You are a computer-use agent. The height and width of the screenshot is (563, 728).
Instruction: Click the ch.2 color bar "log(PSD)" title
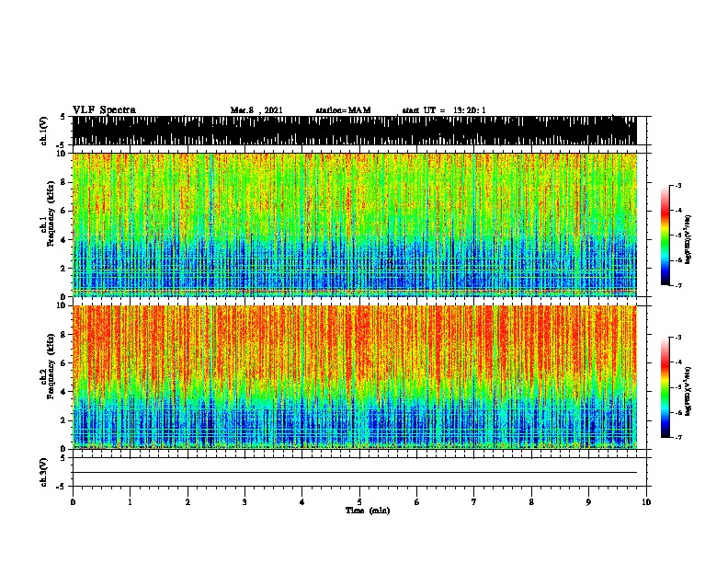(688, 391)
